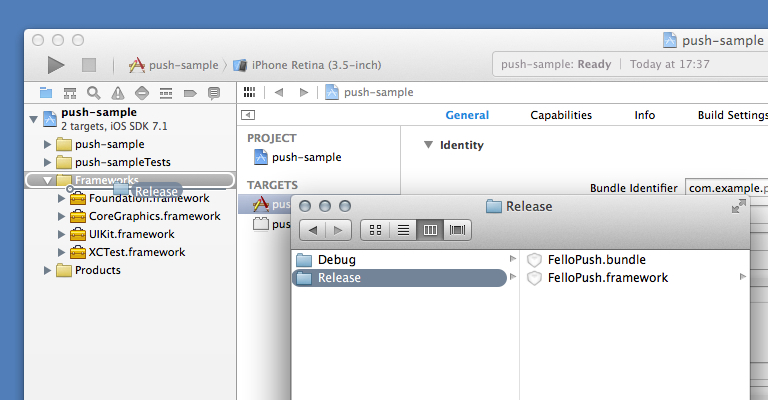Show the Project navigator folder icon

pyautogui.click(x=46, y=93)
